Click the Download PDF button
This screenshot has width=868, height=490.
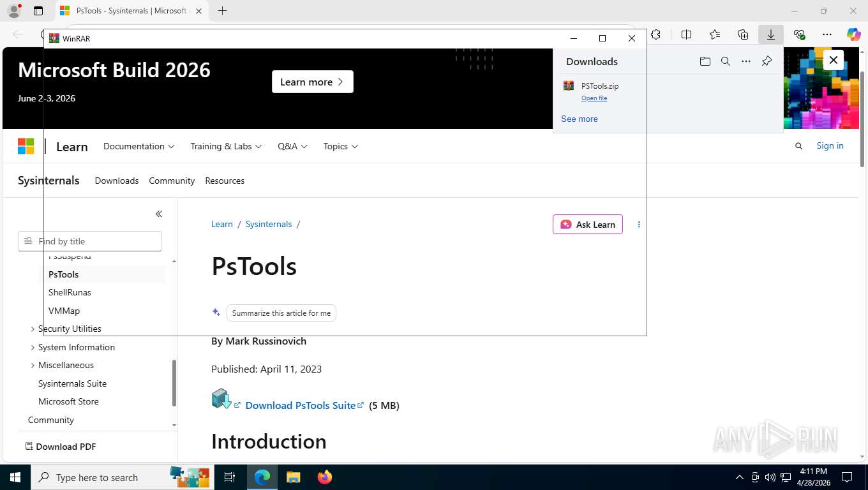(x=61, y=447)
